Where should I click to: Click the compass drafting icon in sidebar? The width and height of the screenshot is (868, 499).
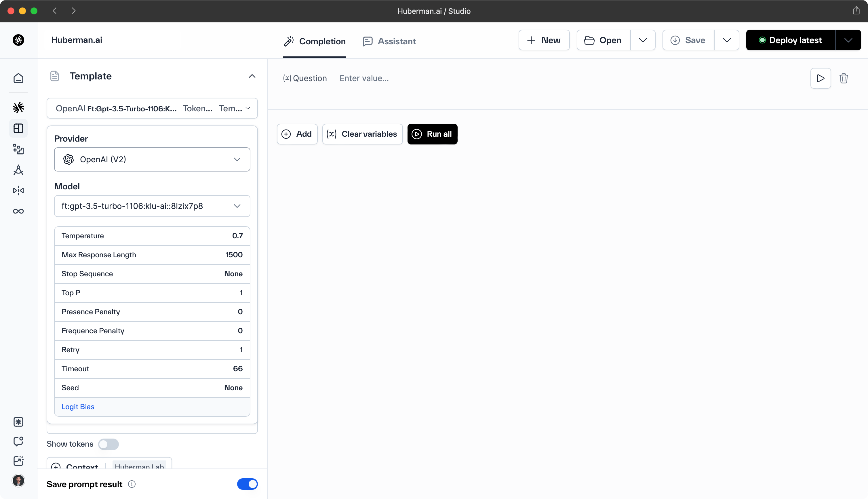(x=18, y=170)
